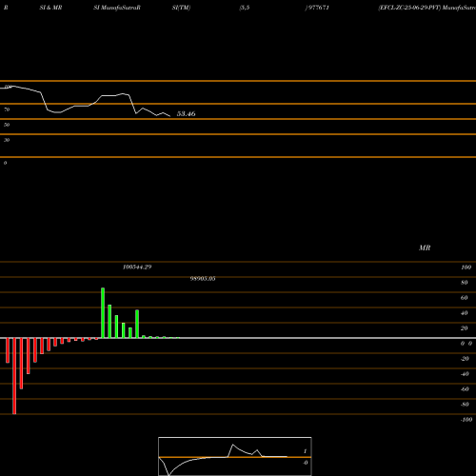Viewport: 476px width, 476px height.
Task: Click the RSI value label 53.46
Action: tap(186, 113)
